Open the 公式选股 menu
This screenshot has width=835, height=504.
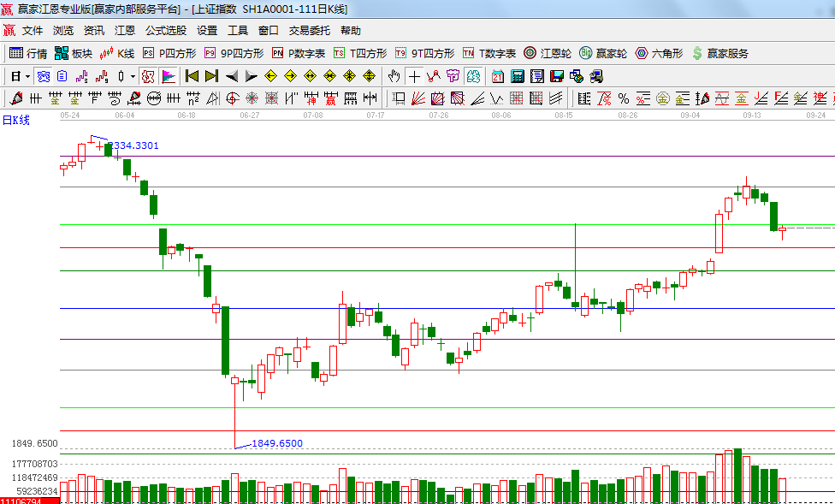pos(165,30)
